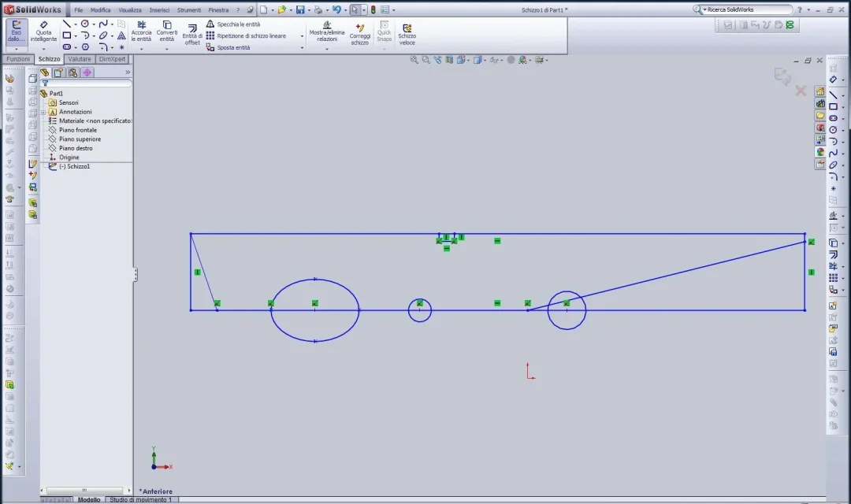
Task: Open dropdown arrow under Converti entità
Action: point(166,49)
